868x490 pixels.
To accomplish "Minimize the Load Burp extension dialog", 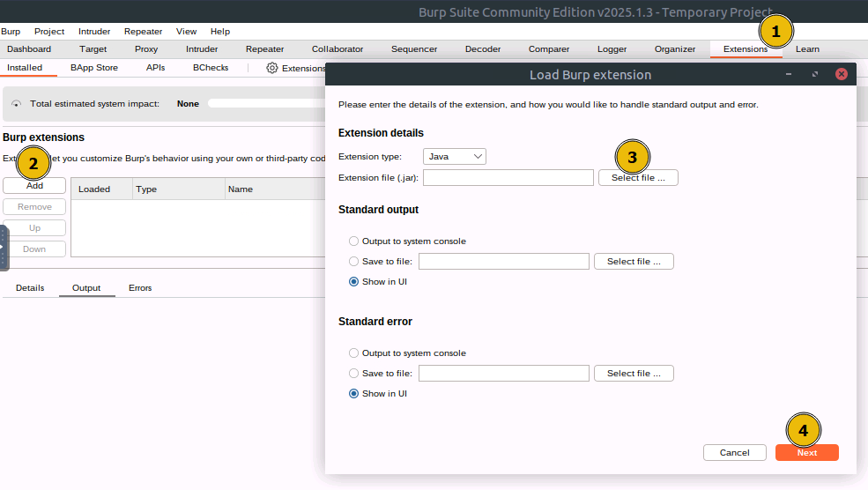I will tap(789, 74).
